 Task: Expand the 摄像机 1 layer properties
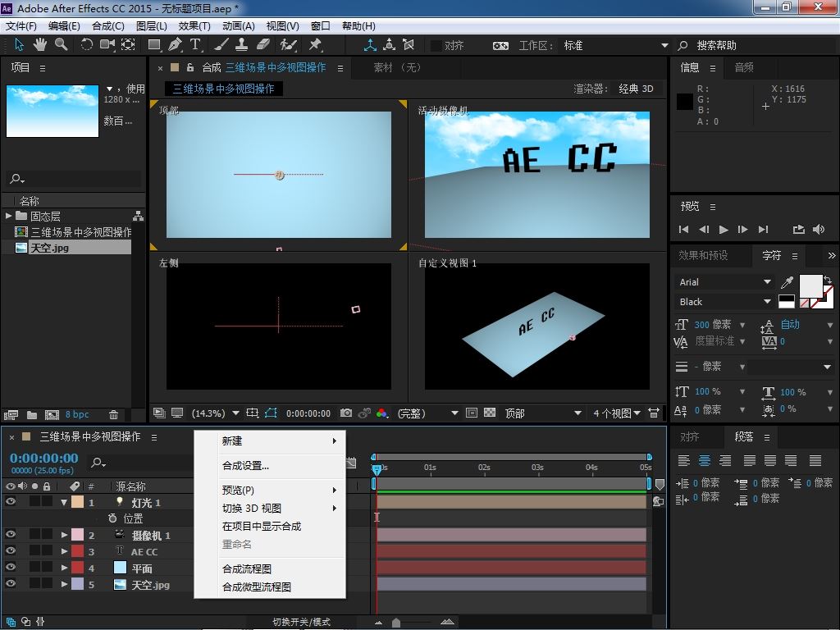pyautogui.click(x=64, y=535)
